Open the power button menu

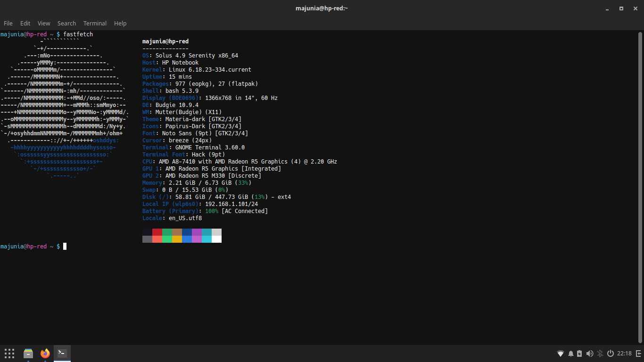(x=610, y=354)
